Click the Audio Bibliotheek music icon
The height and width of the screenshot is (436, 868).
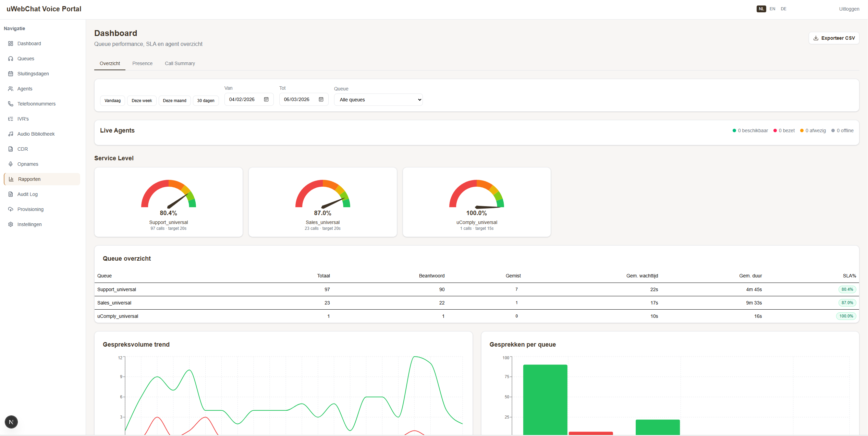tap(11, 134)
